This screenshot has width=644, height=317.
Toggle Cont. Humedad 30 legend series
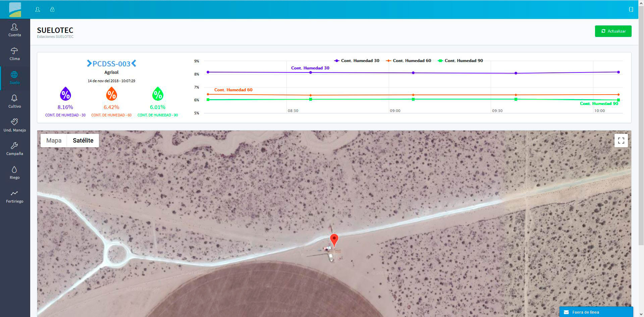point(357,61)
